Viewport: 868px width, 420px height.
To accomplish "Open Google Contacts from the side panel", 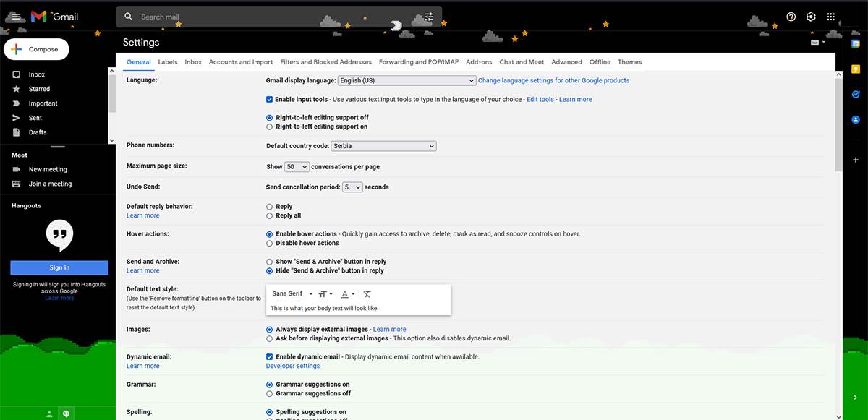I will coord(856,118).
